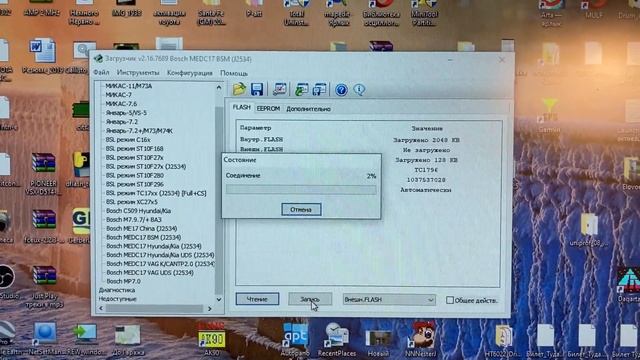The width and height of the screenshot is (640, 360).
Task: Select the Диагностика tree node
Action: (117, 290)
